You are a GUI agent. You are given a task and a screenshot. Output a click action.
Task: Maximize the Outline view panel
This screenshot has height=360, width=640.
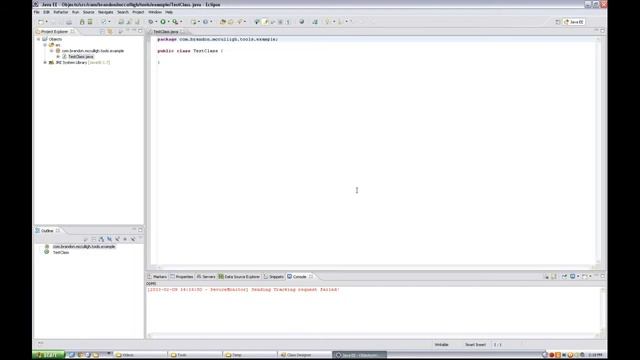click(x=140, y=230)
